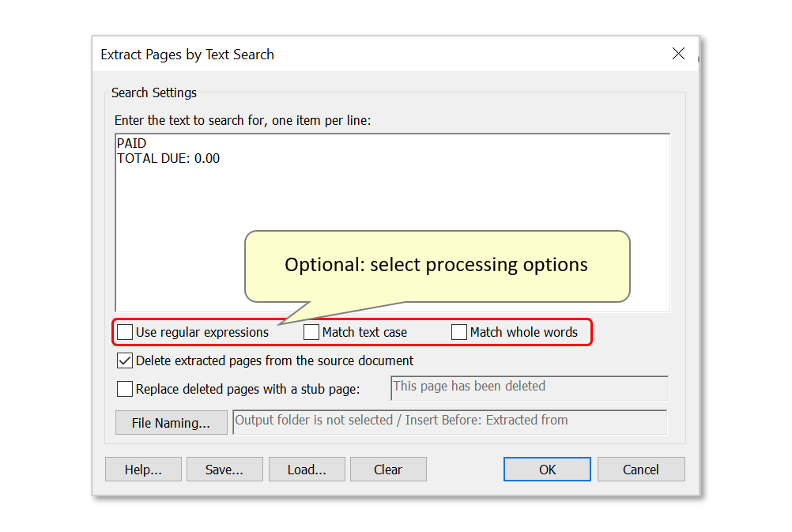This screenshot has height=532, width=792.
Task: Cancel the Extract Pages dialog
Action: [x=641, y=469]
